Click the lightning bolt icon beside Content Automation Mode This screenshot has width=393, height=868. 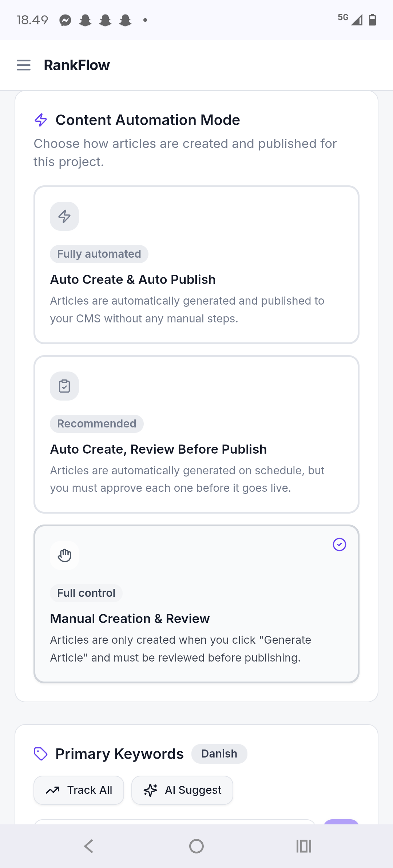(x=41, y=120)
